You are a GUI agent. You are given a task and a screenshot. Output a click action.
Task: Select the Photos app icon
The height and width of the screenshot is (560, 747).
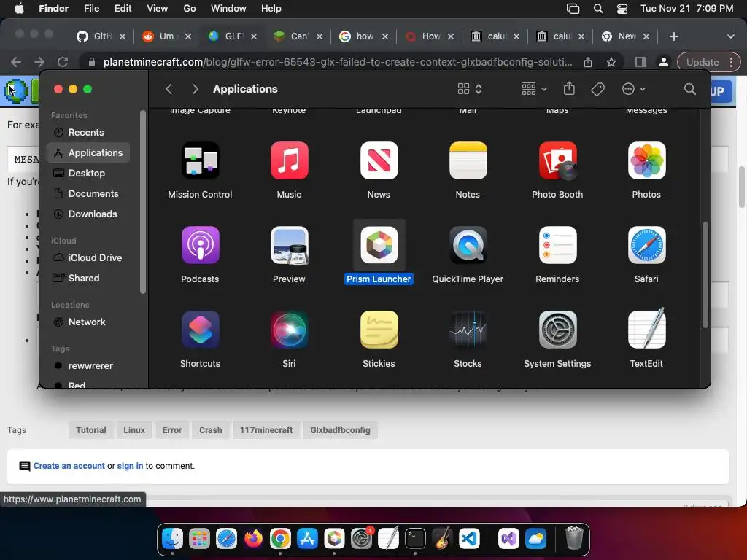[646, 160]
